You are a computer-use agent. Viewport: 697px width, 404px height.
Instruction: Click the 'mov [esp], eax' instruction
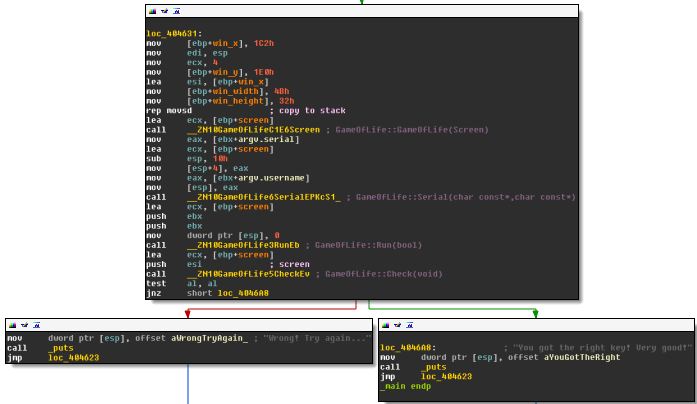pos(192,188)
